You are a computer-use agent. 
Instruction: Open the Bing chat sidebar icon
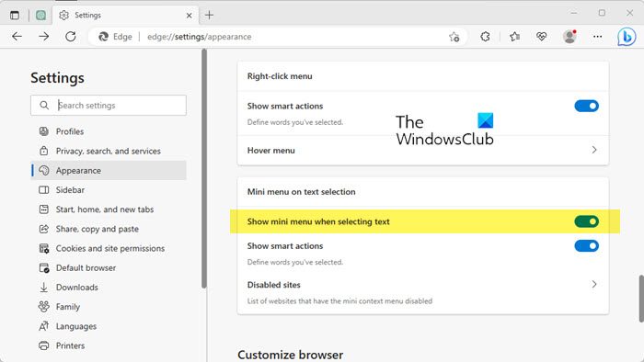[627, 37]
